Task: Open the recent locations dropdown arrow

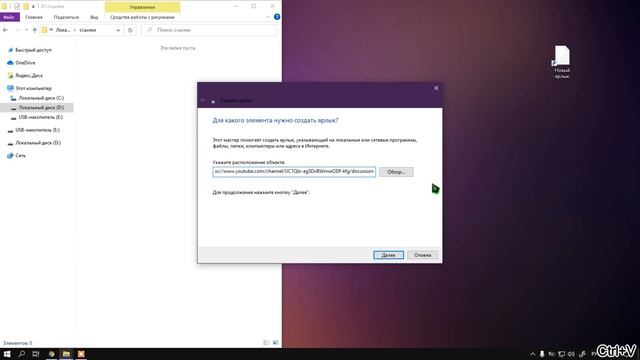Action: pyautogui.click(x=27, y=30)
